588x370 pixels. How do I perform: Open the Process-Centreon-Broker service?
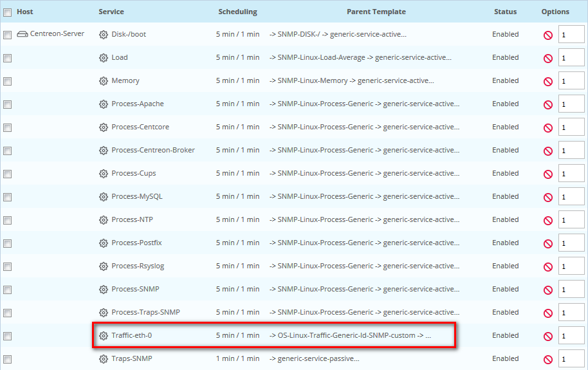tap(153, 150)
